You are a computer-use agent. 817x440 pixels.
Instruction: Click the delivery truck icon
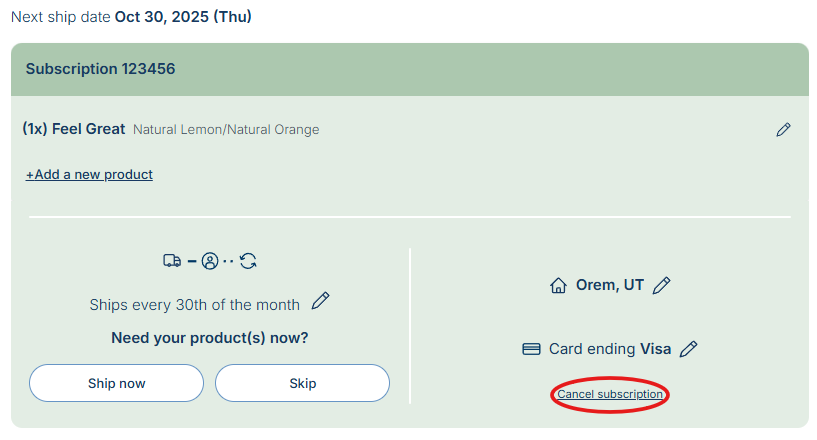[x=172, y=261]
